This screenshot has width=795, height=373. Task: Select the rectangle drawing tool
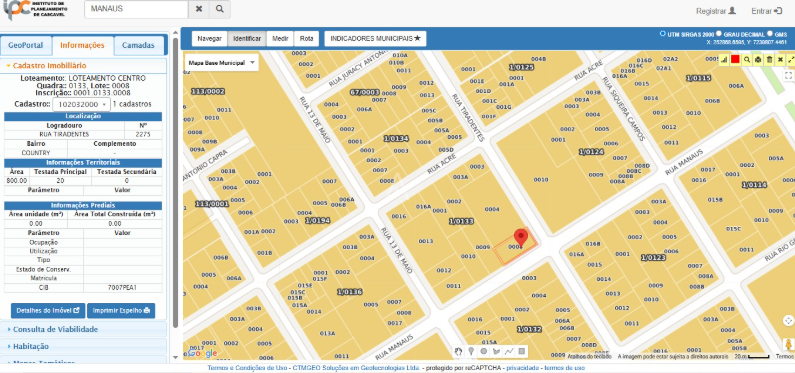[522, 351]
